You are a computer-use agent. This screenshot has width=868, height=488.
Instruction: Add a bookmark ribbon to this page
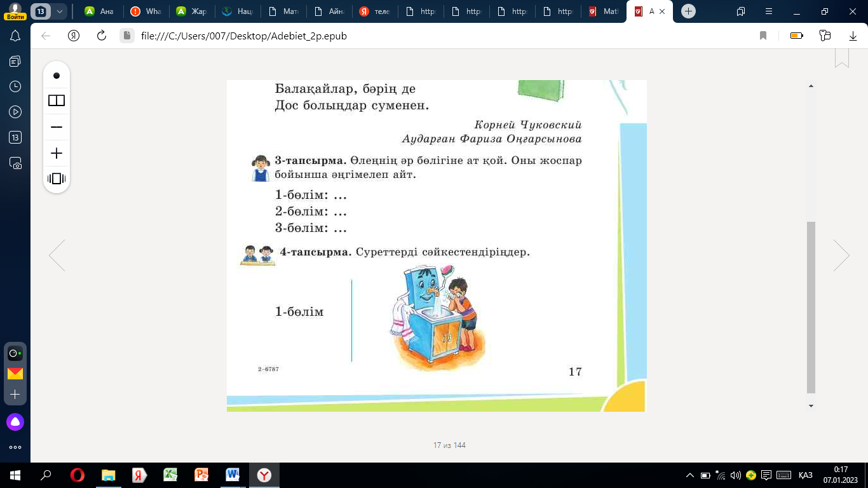pyautogui.click(x=842, y=58)
